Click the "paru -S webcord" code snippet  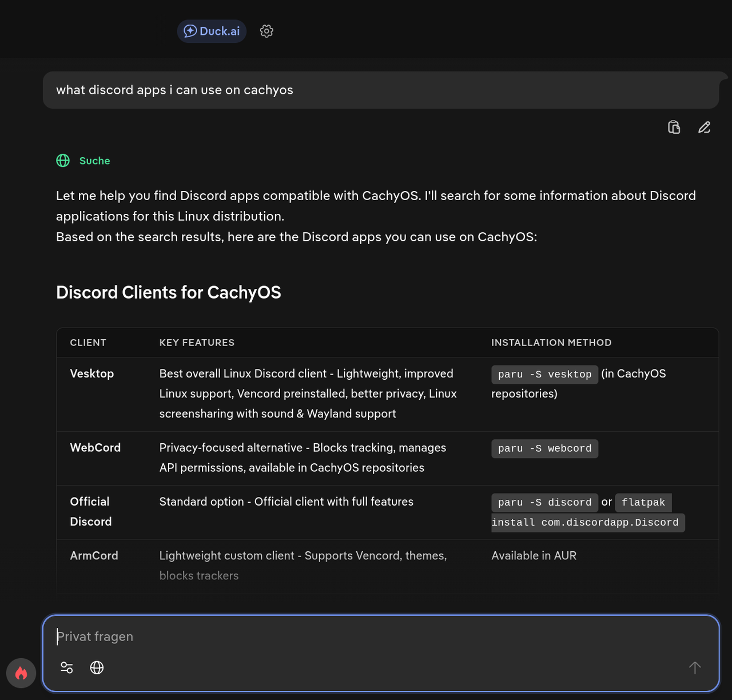tap(544, 449)
